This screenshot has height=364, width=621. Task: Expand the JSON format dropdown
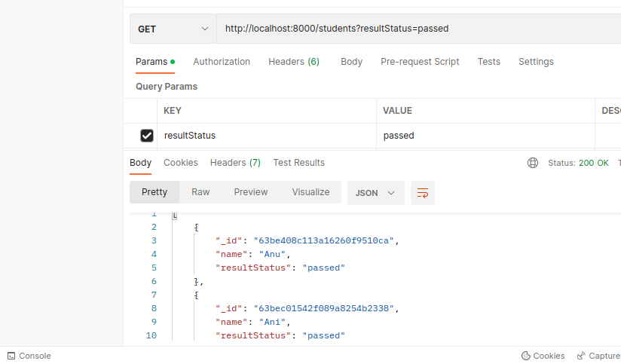point(375,193)
